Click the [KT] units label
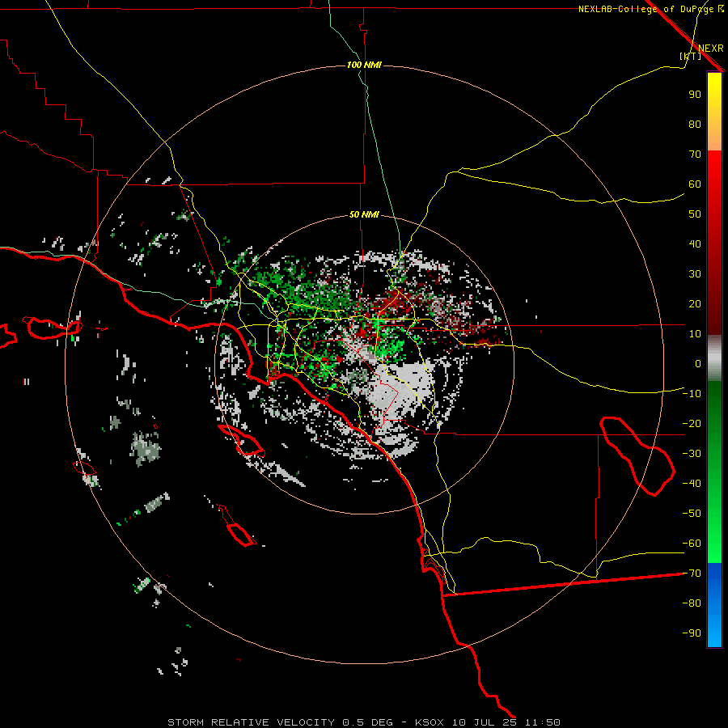 click(691, 56)
